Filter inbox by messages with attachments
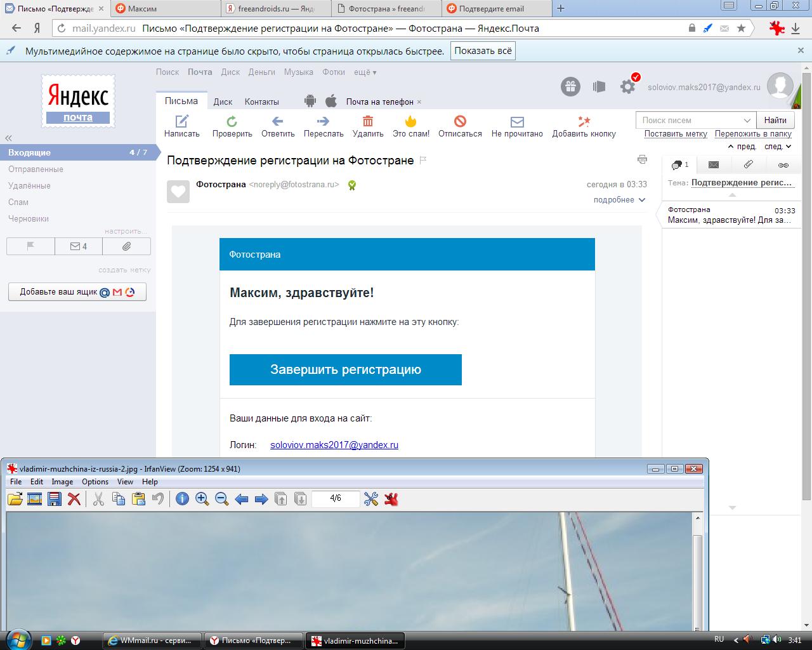 [x=127, y=246]
